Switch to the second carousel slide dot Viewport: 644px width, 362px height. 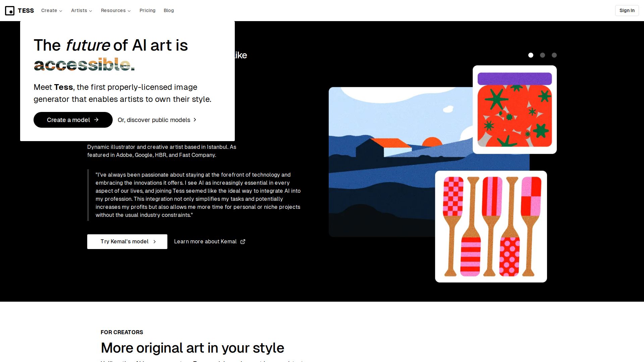(x=542, y=55)
